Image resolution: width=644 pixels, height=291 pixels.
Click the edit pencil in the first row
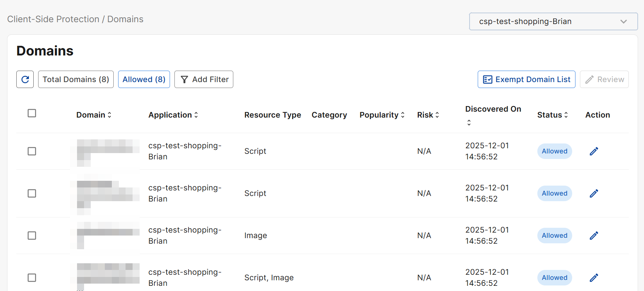594,151
